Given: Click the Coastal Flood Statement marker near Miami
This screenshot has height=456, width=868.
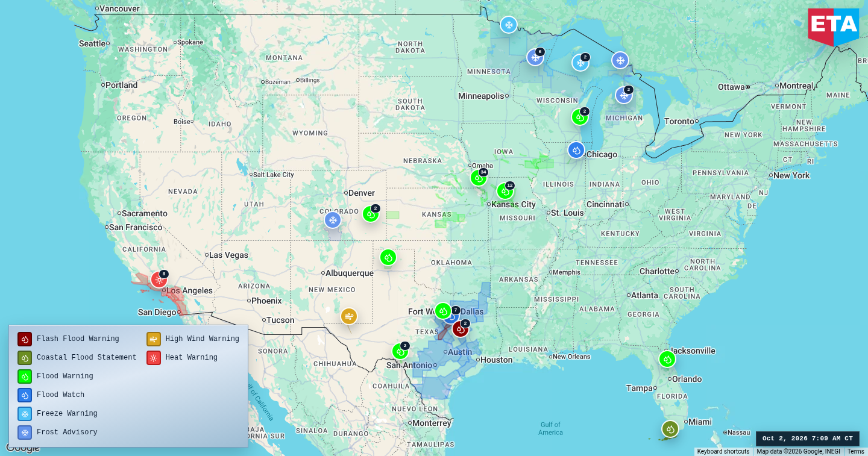Looking at the screenshot, I should click(670, 429).
